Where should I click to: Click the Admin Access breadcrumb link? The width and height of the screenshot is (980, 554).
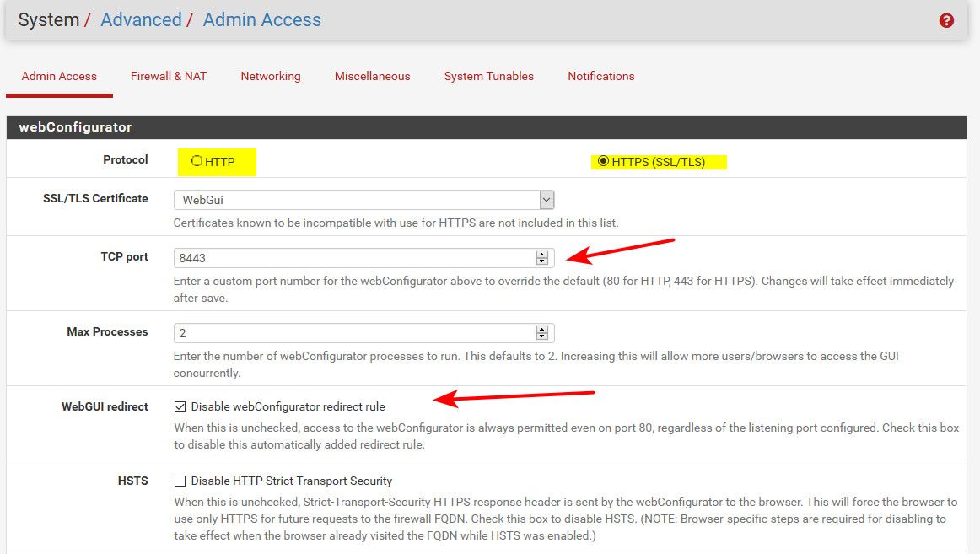262,20
